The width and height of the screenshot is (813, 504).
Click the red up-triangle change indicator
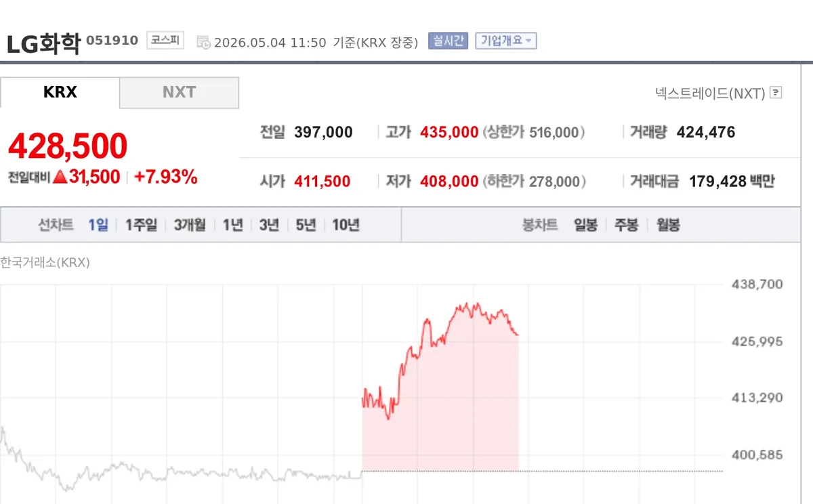click(x=60, y=177)
